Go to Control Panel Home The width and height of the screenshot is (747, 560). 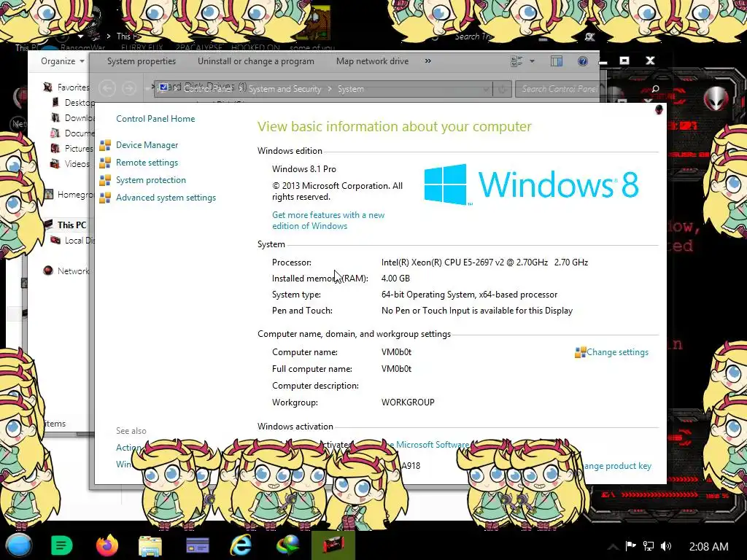(155, 119)
